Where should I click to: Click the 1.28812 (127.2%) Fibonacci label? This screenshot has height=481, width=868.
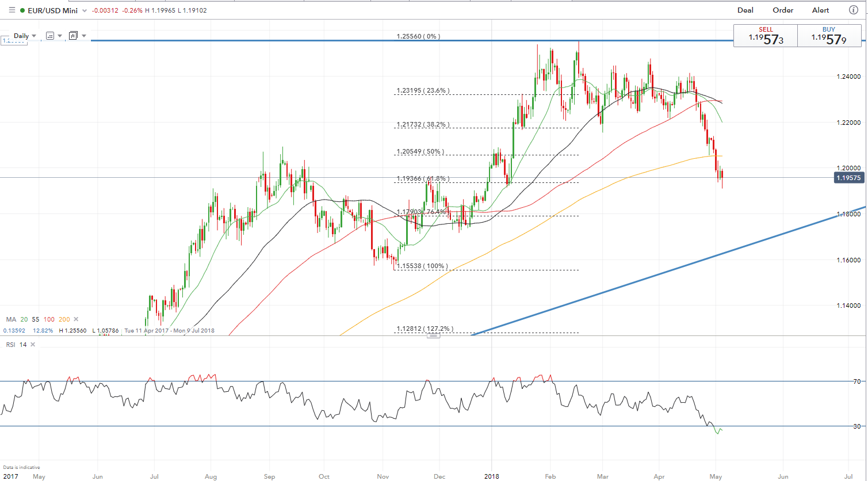click(x=425, y=329)
